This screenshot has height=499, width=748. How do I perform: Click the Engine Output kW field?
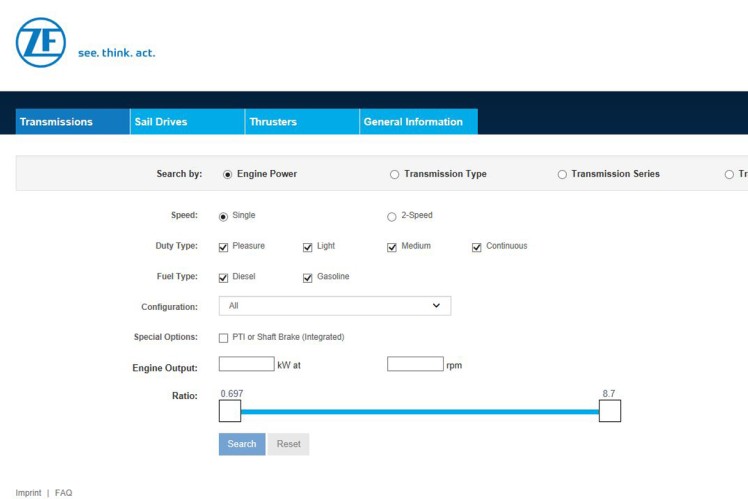[x=247, y=364]
